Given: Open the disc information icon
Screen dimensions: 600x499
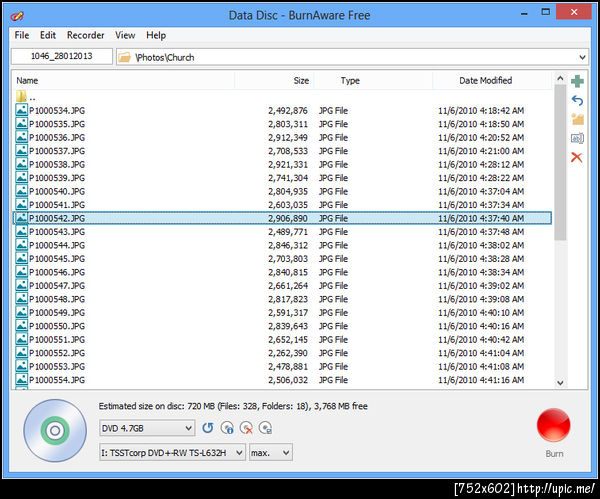Looking at the screenshot, I should [227, 427].
